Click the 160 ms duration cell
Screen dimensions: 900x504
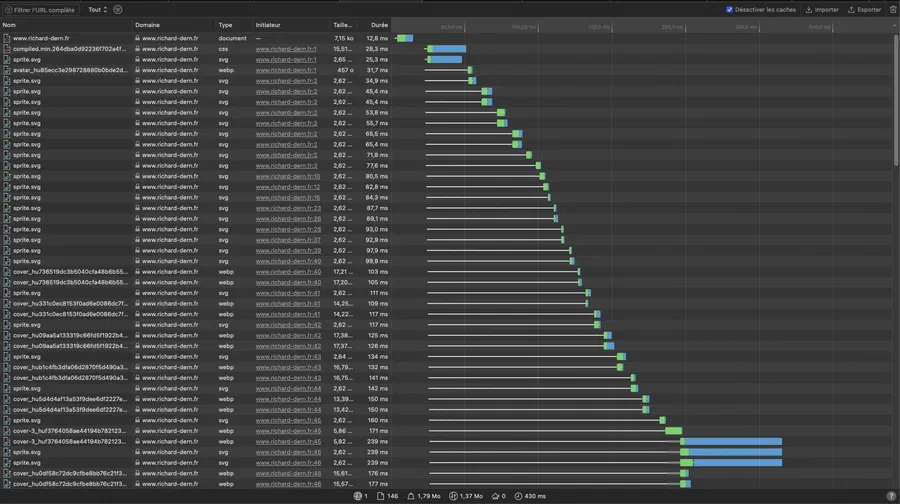pyautogui.click(x=378, y=420)
